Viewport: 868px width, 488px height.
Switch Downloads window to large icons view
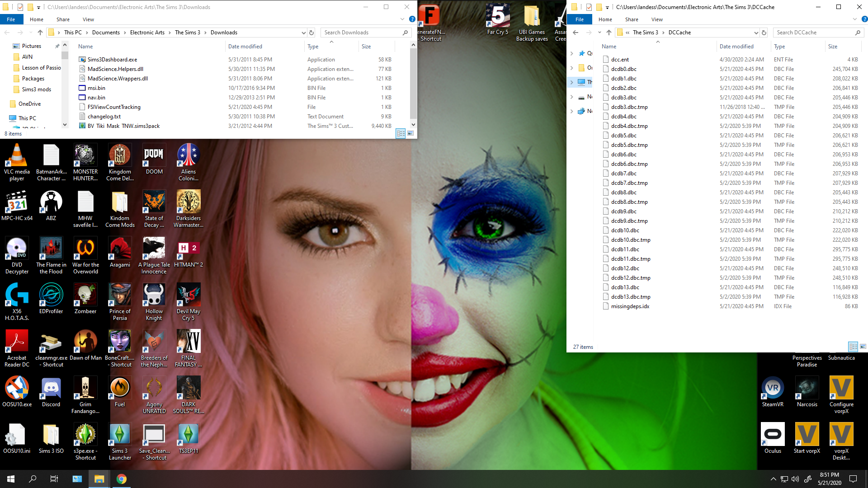(410, 133)
